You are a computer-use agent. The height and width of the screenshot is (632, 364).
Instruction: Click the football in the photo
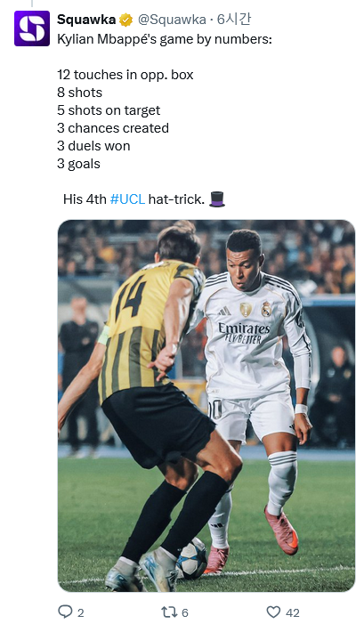193,558
